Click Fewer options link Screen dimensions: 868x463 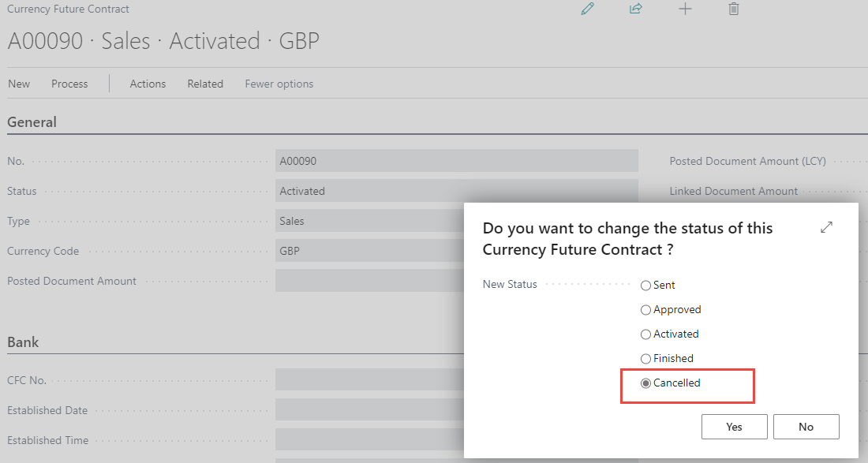pos(279,84)
